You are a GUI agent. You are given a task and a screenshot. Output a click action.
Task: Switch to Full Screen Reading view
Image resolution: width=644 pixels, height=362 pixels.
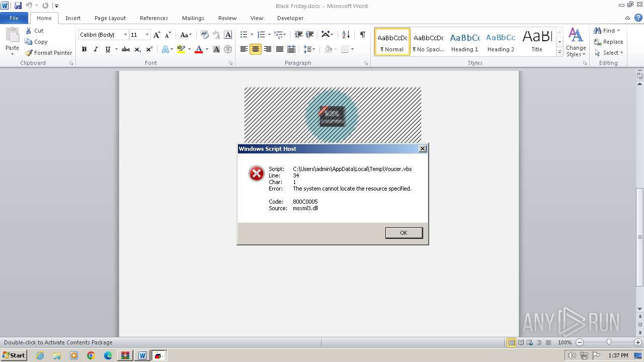(521, 342)
